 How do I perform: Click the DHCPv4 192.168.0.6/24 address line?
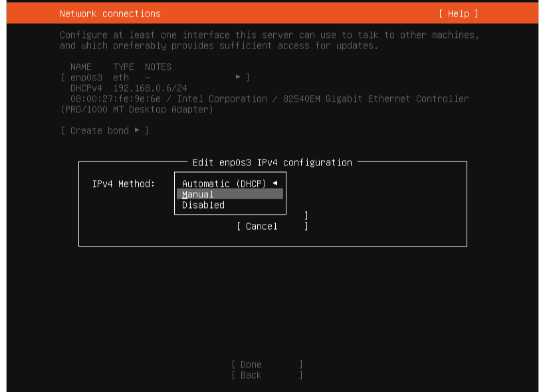click(128, 88)
